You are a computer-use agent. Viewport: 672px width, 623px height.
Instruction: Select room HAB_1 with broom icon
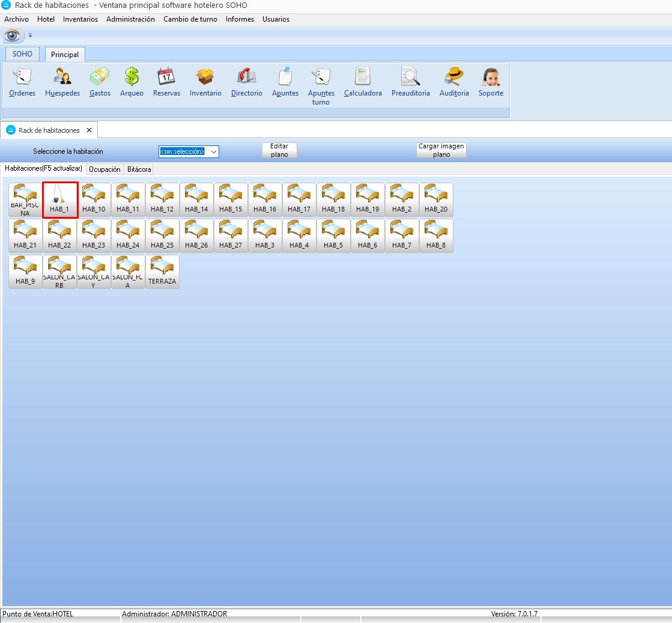pos(60,199)
